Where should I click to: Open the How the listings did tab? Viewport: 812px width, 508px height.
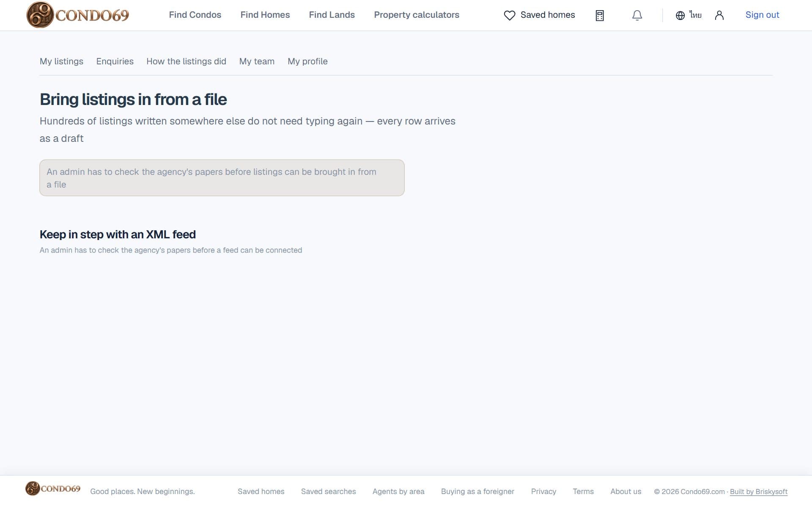186,61
